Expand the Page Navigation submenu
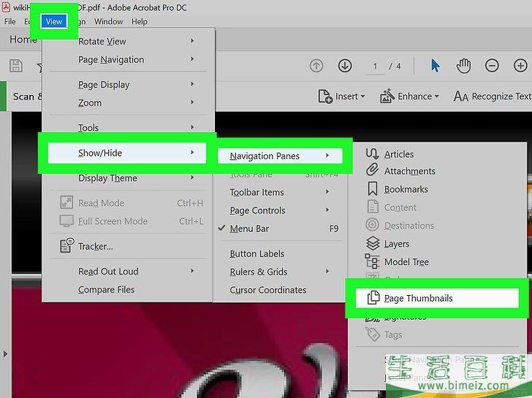 click(x=129, y=60)
